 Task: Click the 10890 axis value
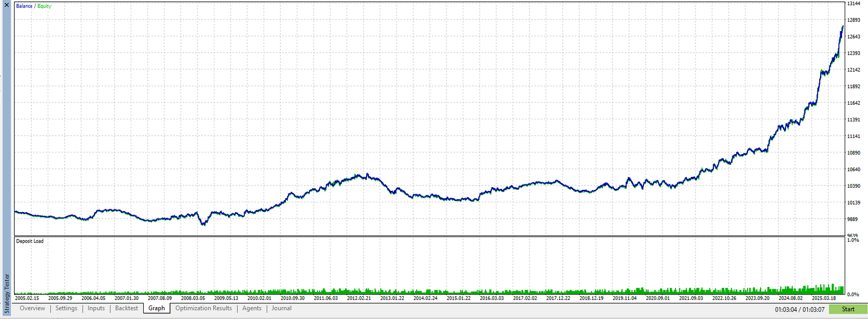point(854,153)
